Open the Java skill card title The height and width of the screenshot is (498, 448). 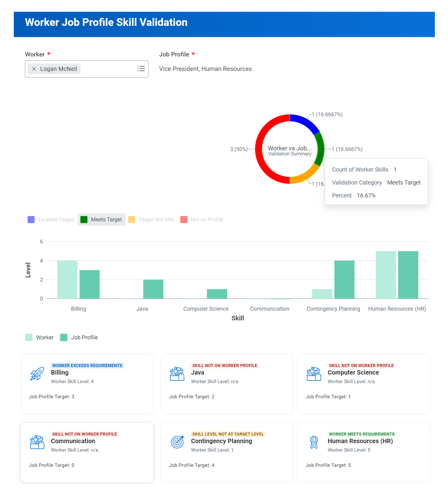198,372
